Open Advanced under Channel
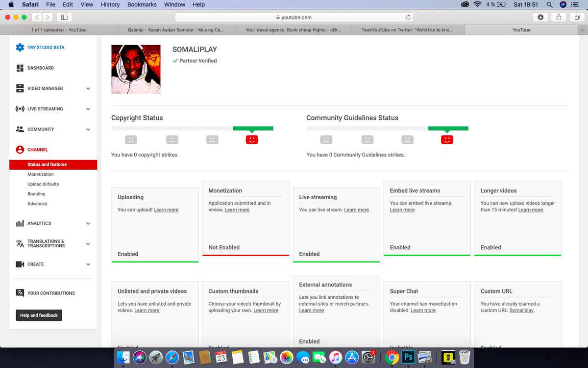The height and width of the screenshot is (368, 588). point(37,204)
